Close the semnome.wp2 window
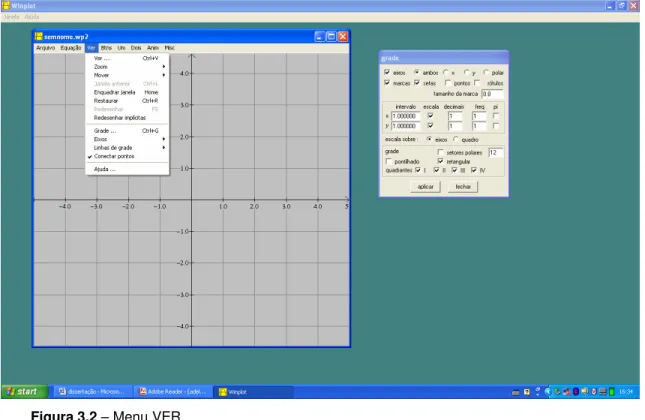The width and height of the screenshot is (645, 420). [x=343, y=37]
